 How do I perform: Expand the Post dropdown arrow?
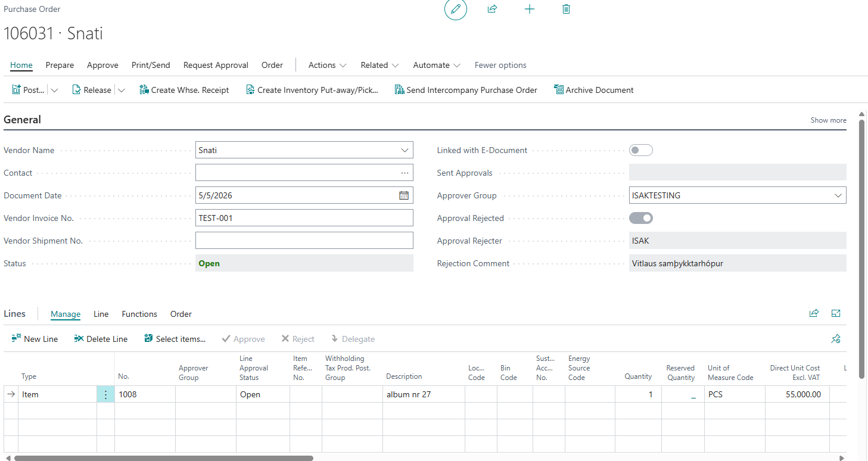point(55,91)
